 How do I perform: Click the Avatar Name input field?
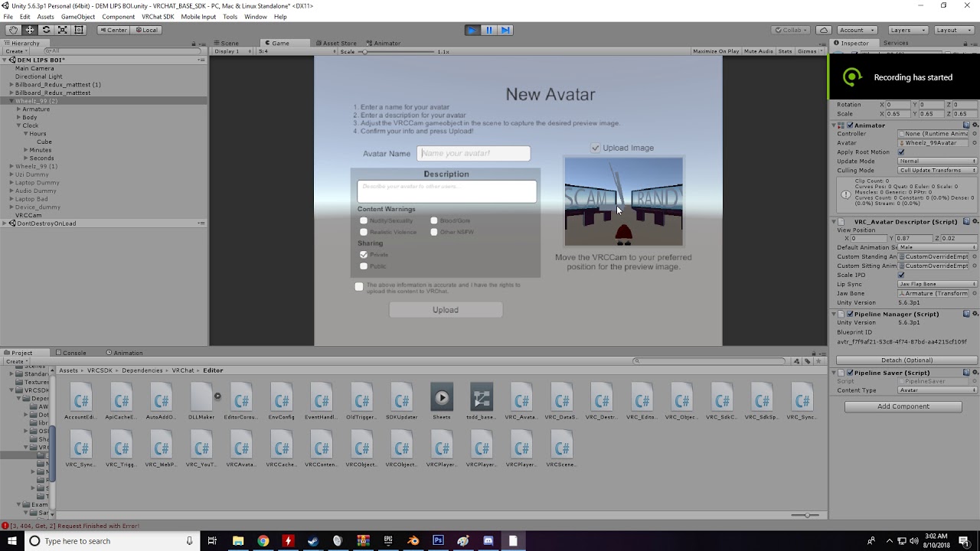(474, 153)
